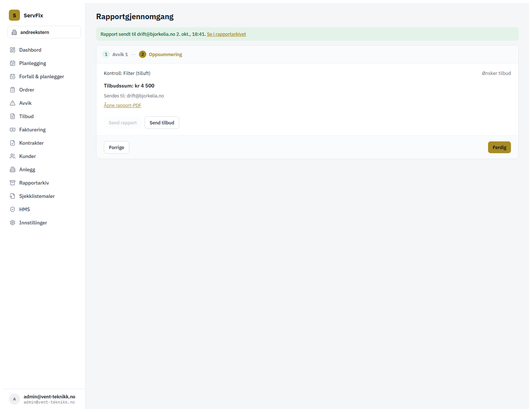The height and width of the screenshot is (412, 532).
Task: Open the 'Åpne rapport-PDF' link
Action: (x=122, y=105)
